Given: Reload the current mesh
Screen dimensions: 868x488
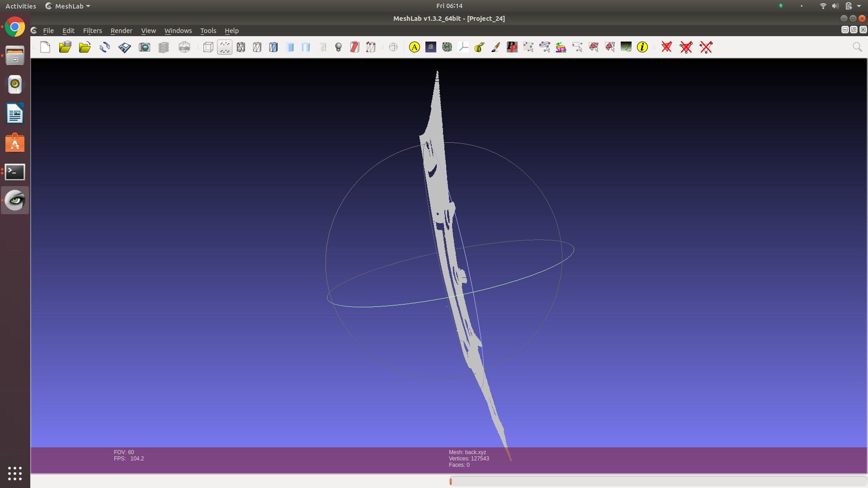Looking at the screenshot, I should click(x=104, y=47).
